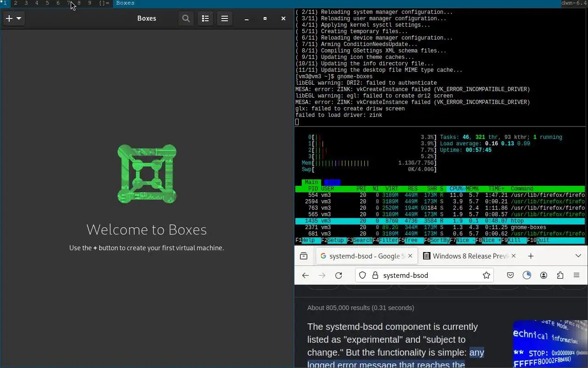Switch to dwm tag 2
Screen dimensions: 588x368
[15, 3]
